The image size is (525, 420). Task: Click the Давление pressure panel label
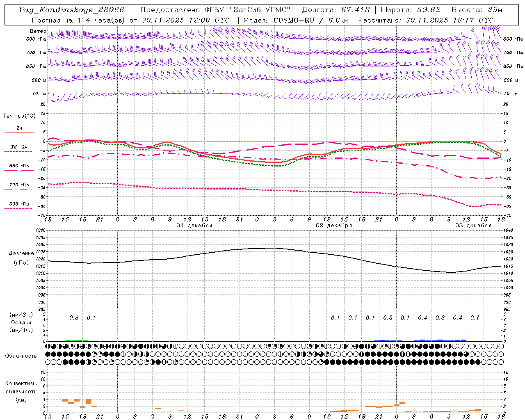[21, 253]
